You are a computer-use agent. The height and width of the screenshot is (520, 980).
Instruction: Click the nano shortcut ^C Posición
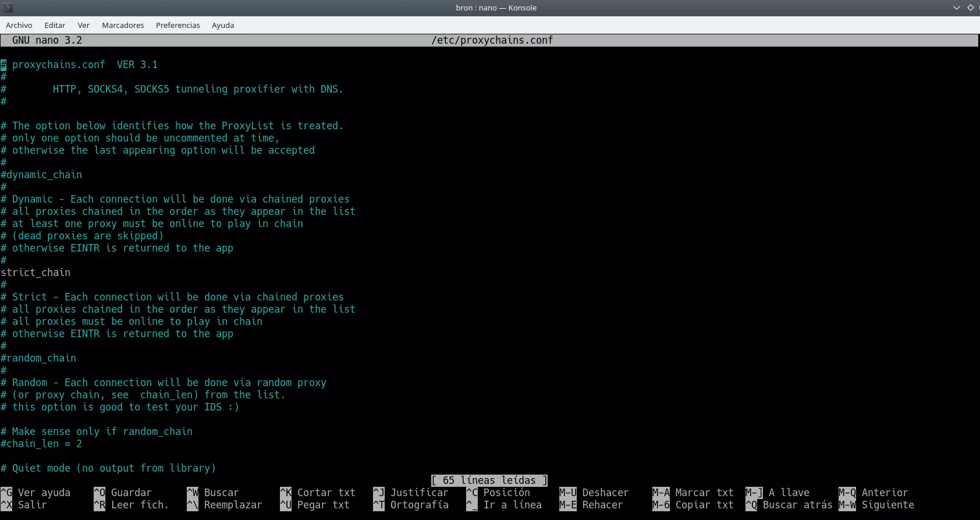(x=498, y=493)
